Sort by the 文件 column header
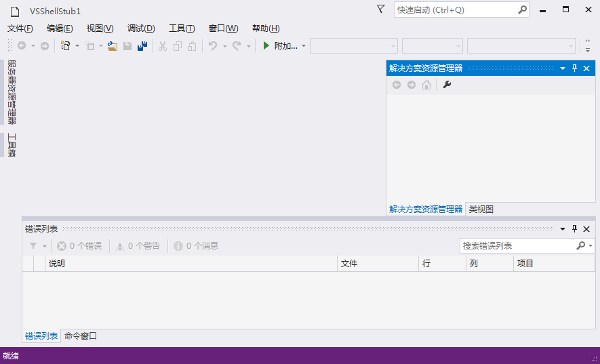Screen dimensions: 600x364 coord(378,263)
